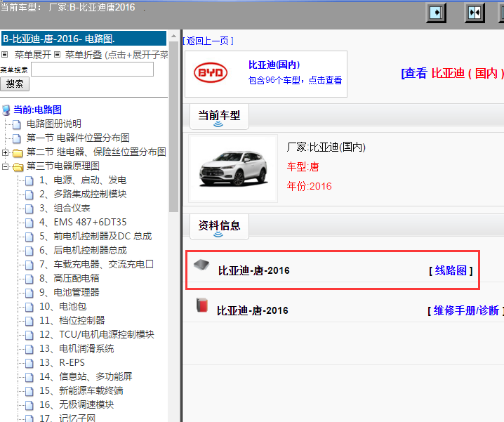This screenshot has width=504, height=422.
Task: Click 比亚迪-唐-2016 title in 线路图 row
Action: [x=254, y=270]
